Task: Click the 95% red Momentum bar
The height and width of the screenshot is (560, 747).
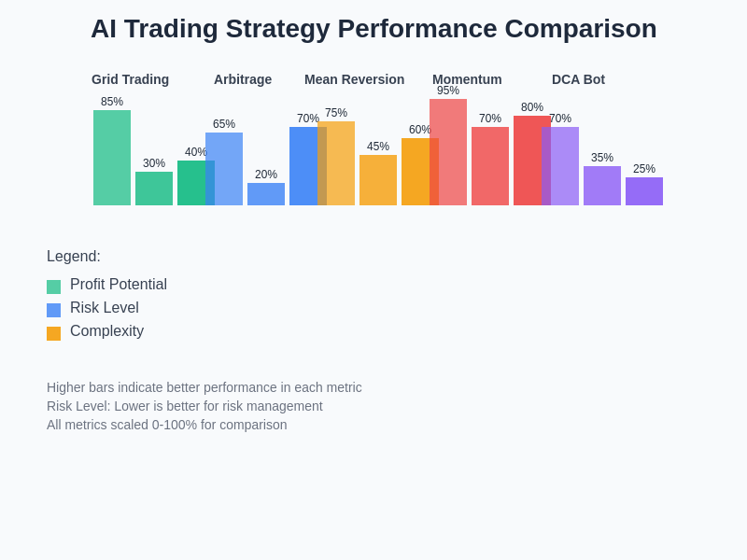Action: tap(448, 152)
